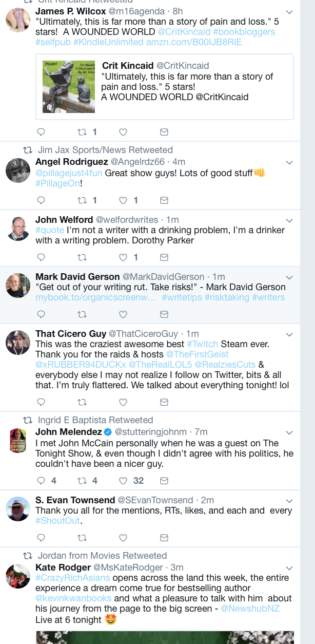
Task: Expand more options on Kate Rodger's tweet
Action: [289, 568]
